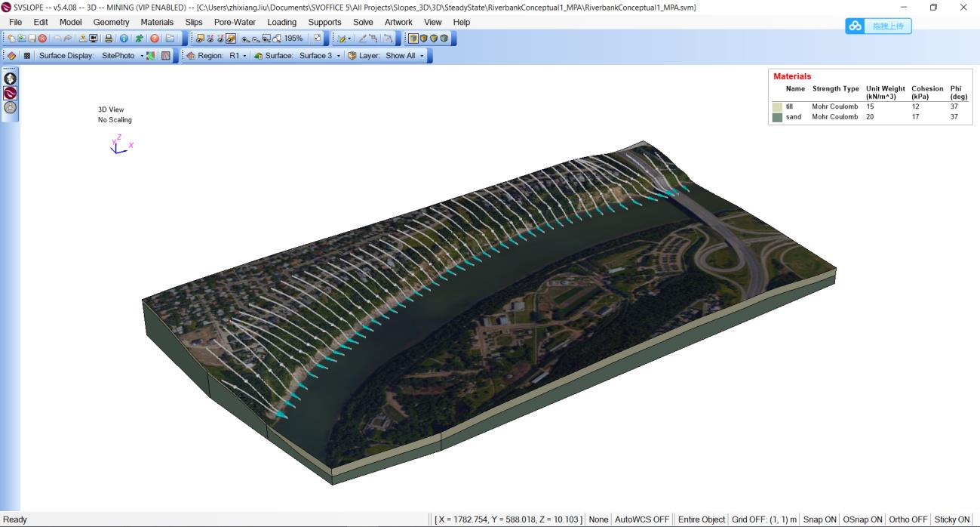Open the Pore-Water menu
The image size is (980, 527).
235,22
